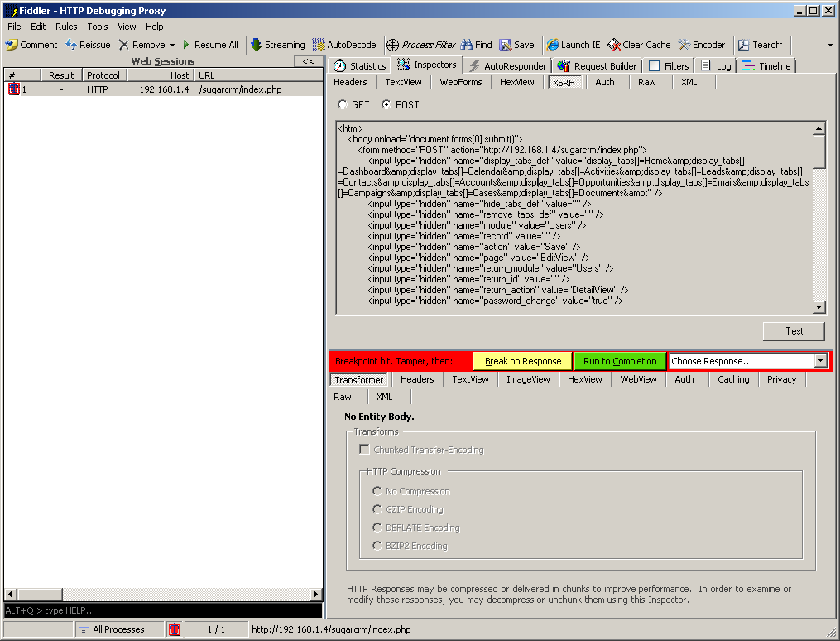Click sessions list horizontal scrollbar thumb
This screenshot has width=840, height=641.
click(41, 594)
